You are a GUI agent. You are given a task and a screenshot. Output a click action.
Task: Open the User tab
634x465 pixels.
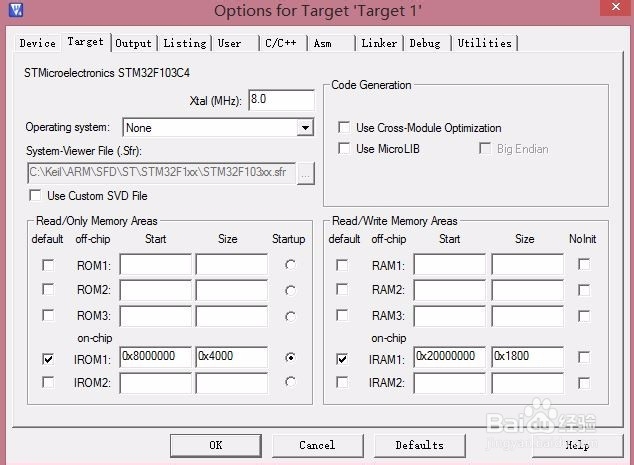236,43
